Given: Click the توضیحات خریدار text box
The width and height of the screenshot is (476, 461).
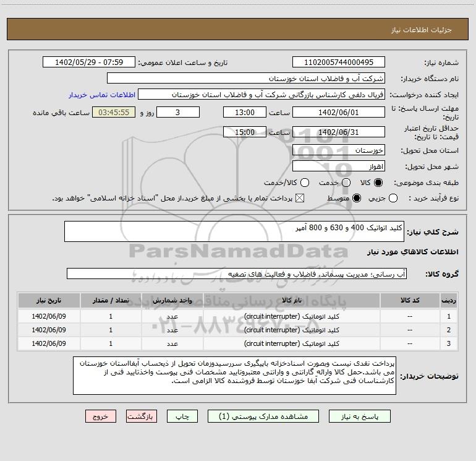Looking at the screenshot, I should [234, 376].
